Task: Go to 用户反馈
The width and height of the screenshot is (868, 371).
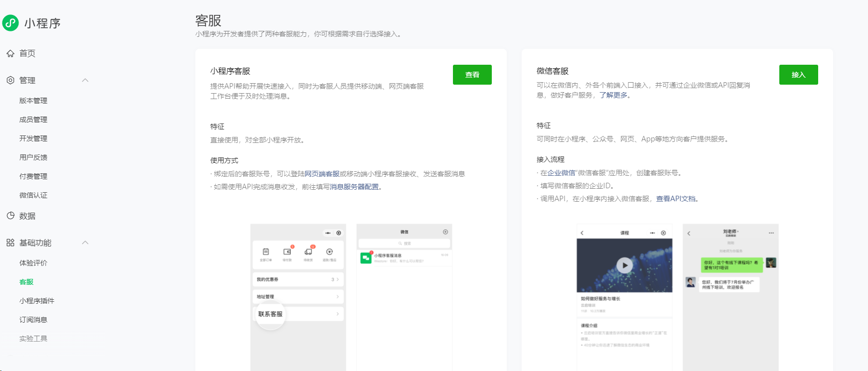Action: click(33, 157)
